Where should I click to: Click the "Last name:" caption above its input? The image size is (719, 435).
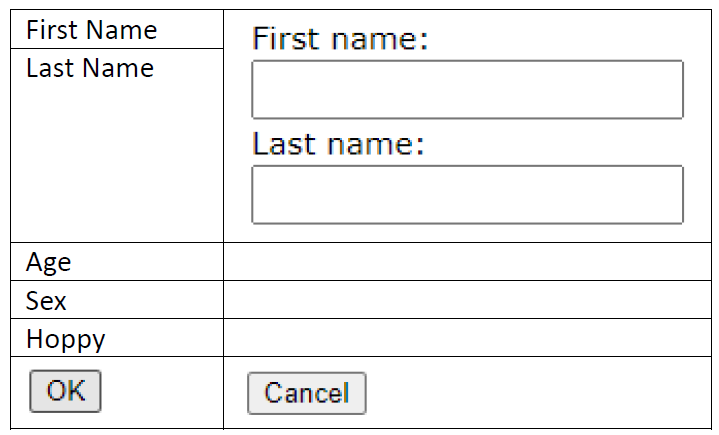(x=339, y=144)
